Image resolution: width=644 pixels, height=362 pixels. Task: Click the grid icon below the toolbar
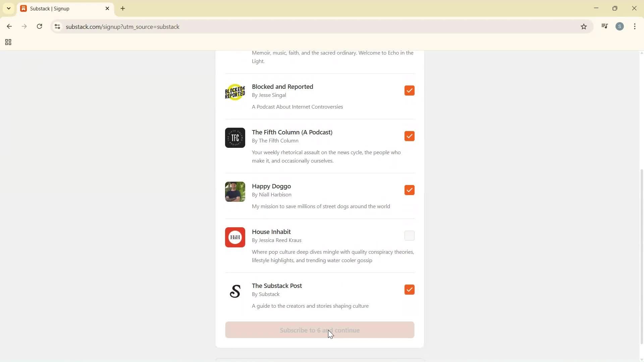(8, 42)
